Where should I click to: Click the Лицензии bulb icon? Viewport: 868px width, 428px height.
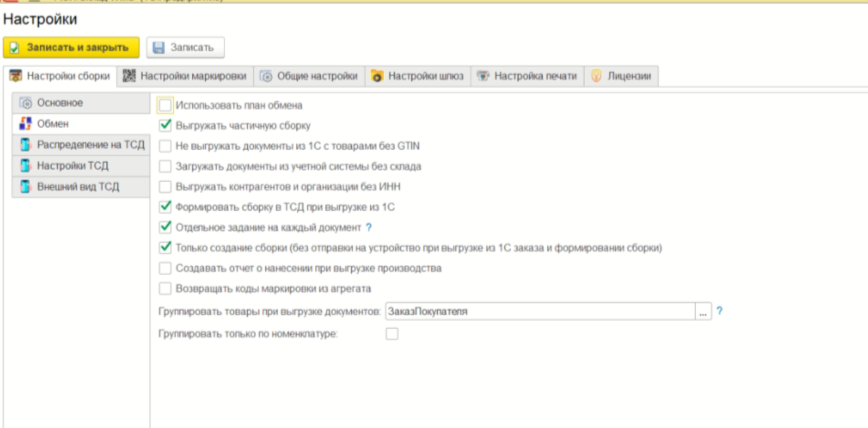[596, 76]
